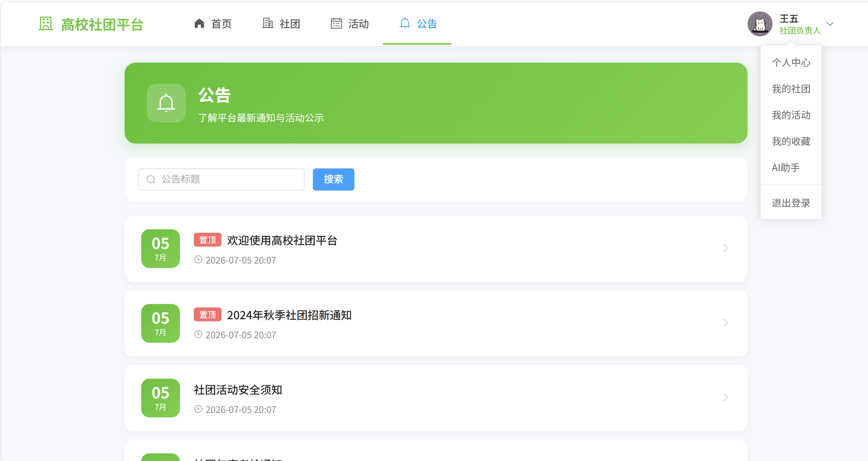
Task: Click the bell icon beside 公告 tab
Action: 405,23
